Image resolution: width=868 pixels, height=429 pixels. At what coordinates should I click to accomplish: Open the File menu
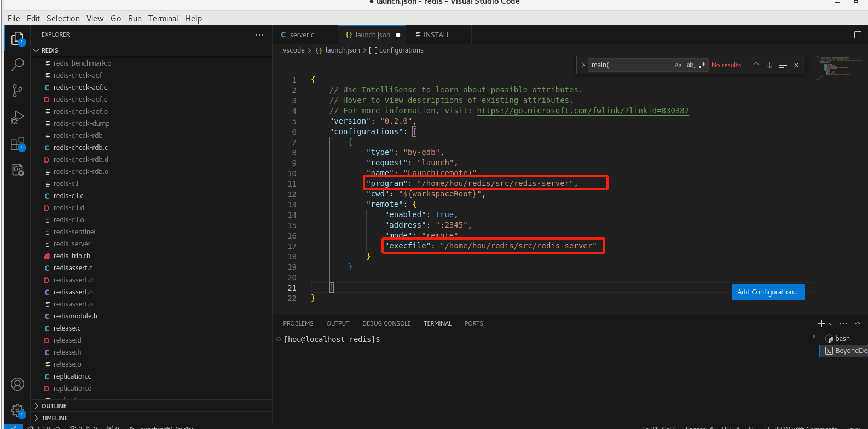14,19
